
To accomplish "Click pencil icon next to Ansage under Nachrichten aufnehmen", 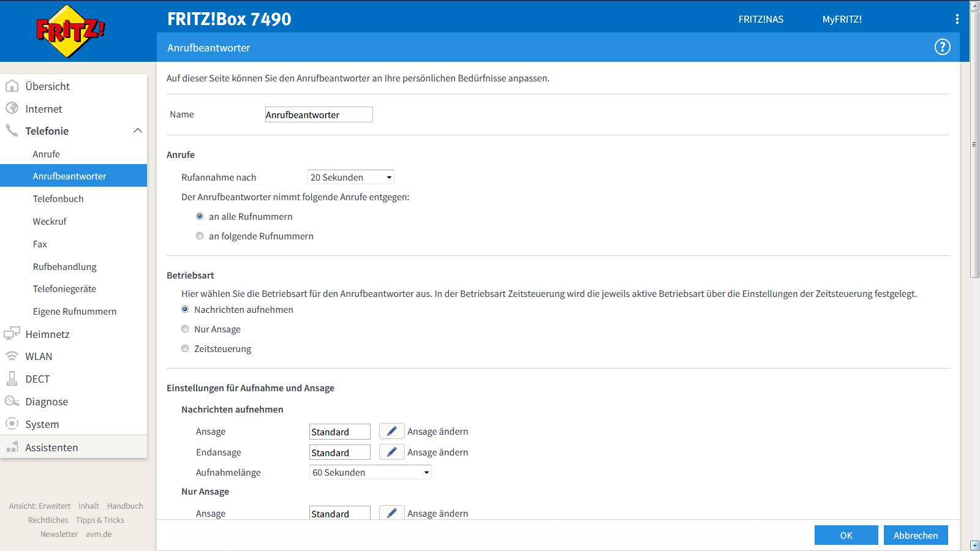I will click(391, 431).
